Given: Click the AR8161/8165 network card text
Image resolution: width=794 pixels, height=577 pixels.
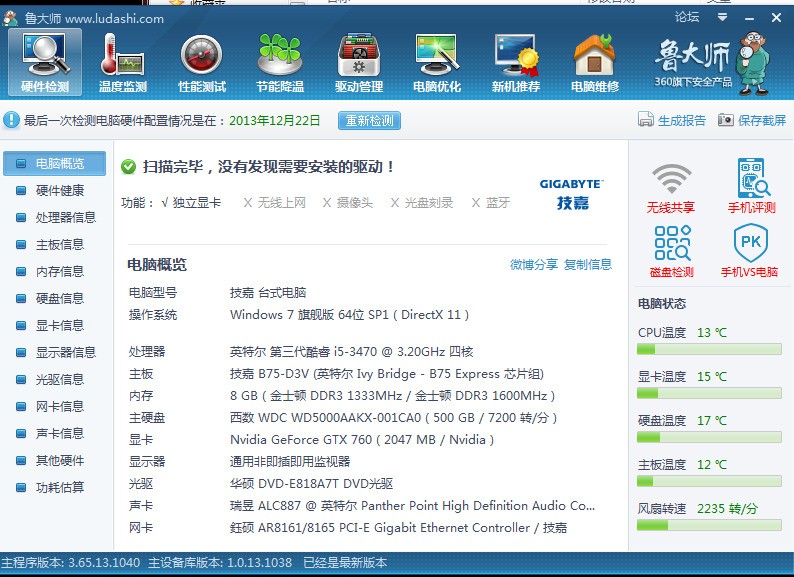Looking at the screenshot, I should pyautogui.click(x=399, y=527).
